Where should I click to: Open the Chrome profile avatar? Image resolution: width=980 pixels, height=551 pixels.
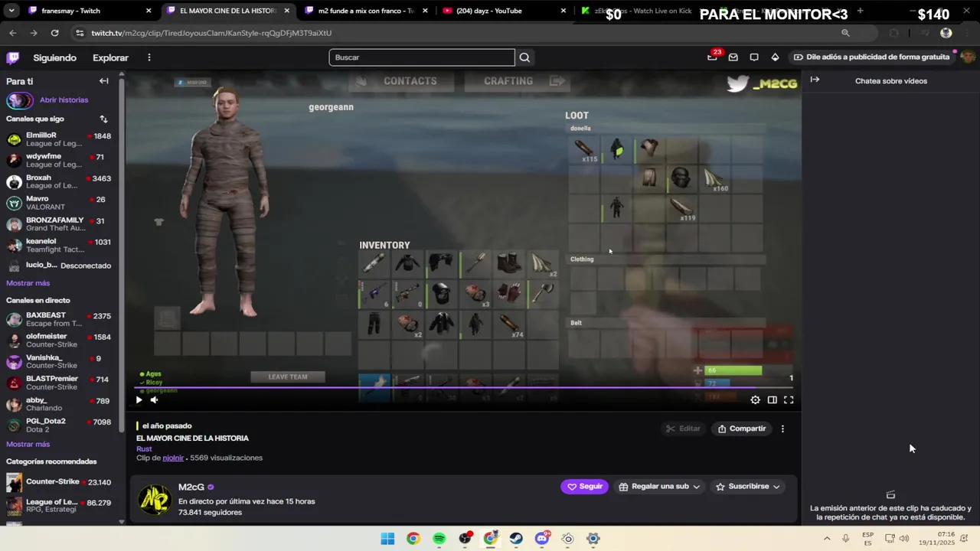coord(946,33)
